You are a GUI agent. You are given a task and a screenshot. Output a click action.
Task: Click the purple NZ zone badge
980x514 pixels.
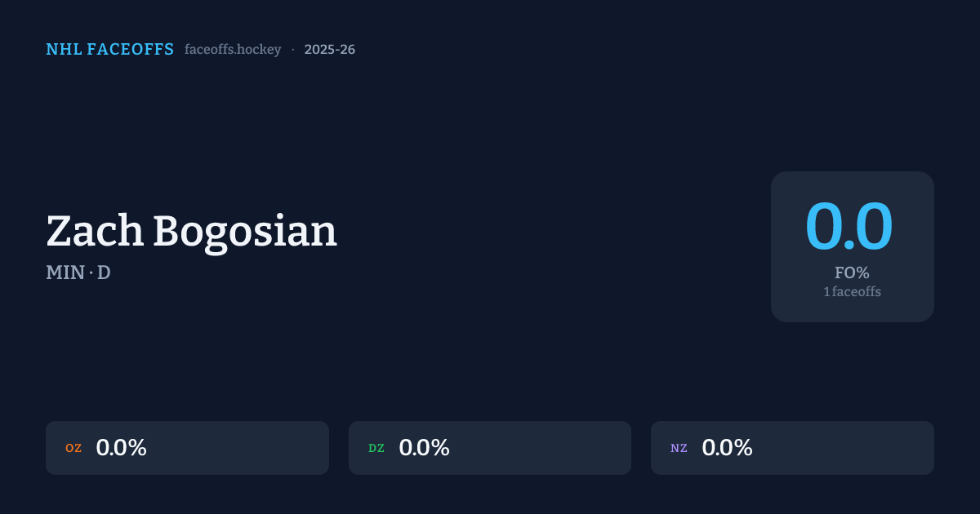[679, 448]
